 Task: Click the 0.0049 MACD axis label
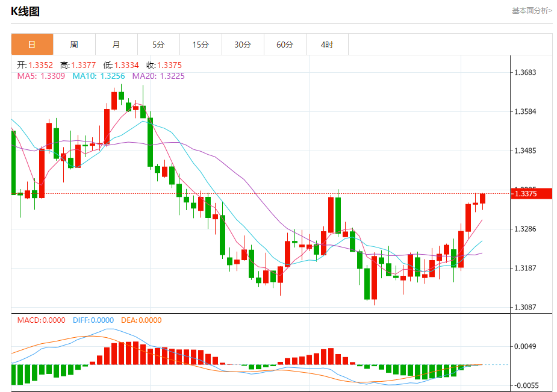525,346
